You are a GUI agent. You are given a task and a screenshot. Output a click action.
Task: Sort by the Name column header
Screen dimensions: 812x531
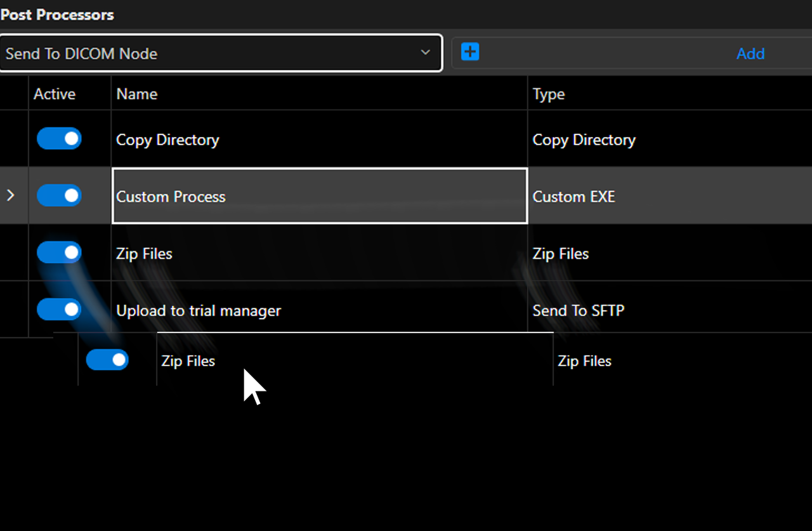click(137, 94)
